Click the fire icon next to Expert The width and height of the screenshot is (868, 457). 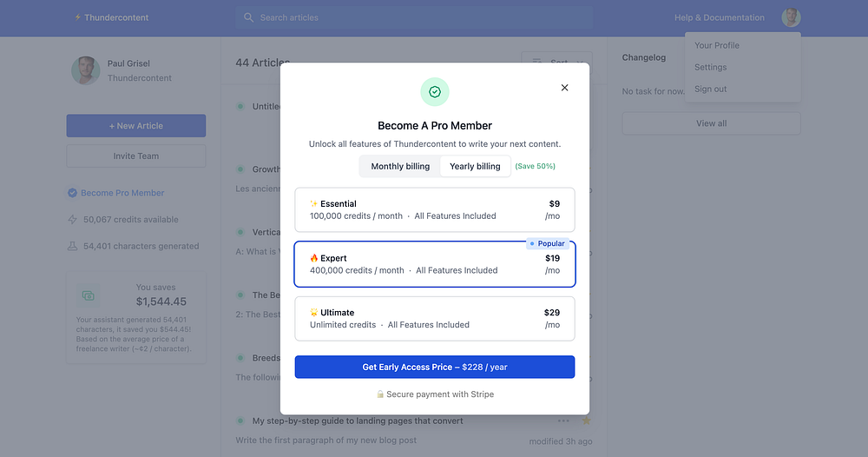(314, 258)
